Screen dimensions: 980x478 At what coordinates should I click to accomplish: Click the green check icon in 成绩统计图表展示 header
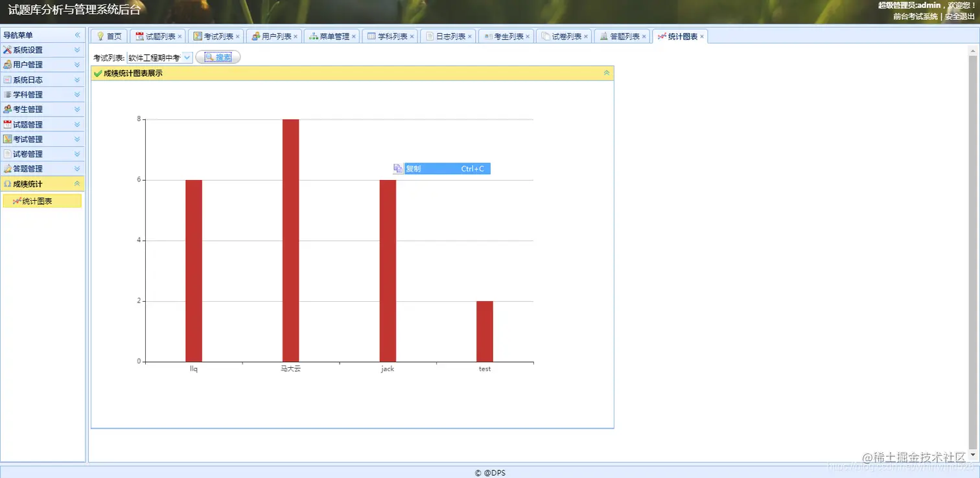(98, 73)
